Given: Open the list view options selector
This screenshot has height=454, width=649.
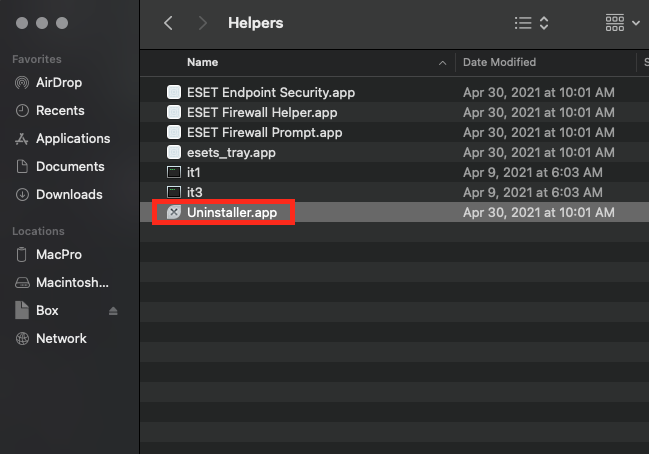Looking at the screenshot, I should click(x=531, y=23).
